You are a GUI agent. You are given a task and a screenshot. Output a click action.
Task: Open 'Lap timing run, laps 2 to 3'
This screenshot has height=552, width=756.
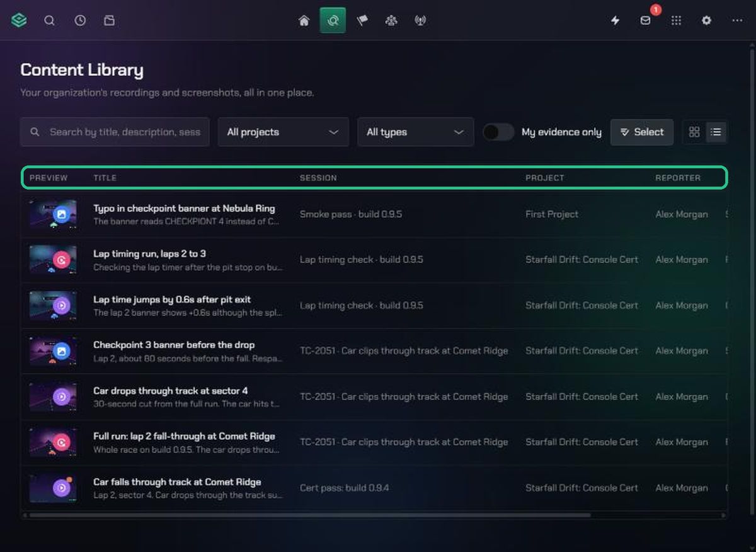[149, 253]
